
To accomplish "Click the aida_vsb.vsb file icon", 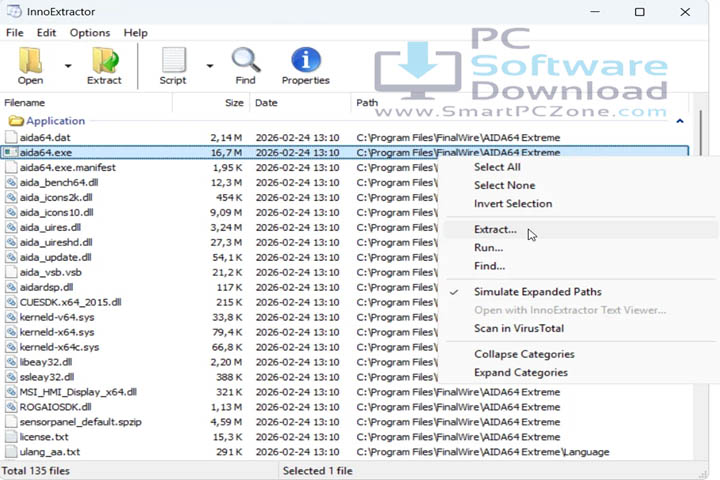I will [x=11, y=272].
